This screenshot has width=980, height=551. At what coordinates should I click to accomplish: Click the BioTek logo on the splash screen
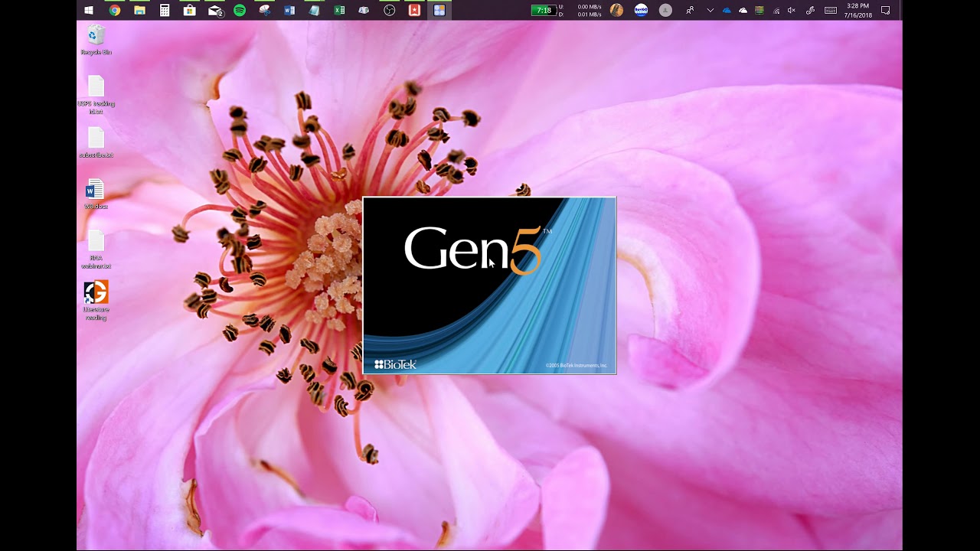point(395,364)
